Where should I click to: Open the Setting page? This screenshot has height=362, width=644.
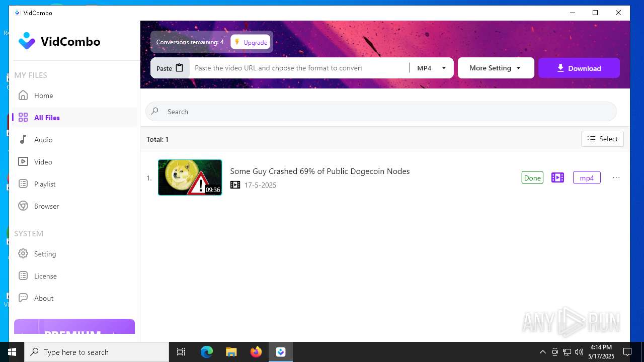pyautogui.click(x=74, y=254)
